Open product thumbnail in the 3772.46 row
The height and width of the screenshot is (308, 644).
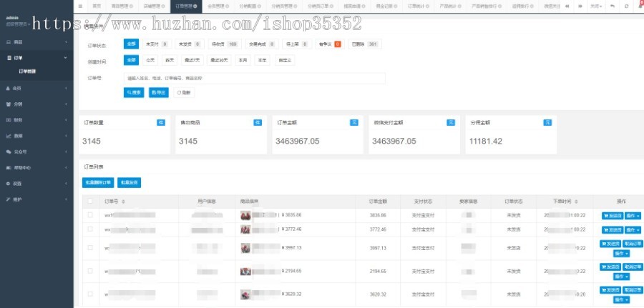click(x=245, y=229)
